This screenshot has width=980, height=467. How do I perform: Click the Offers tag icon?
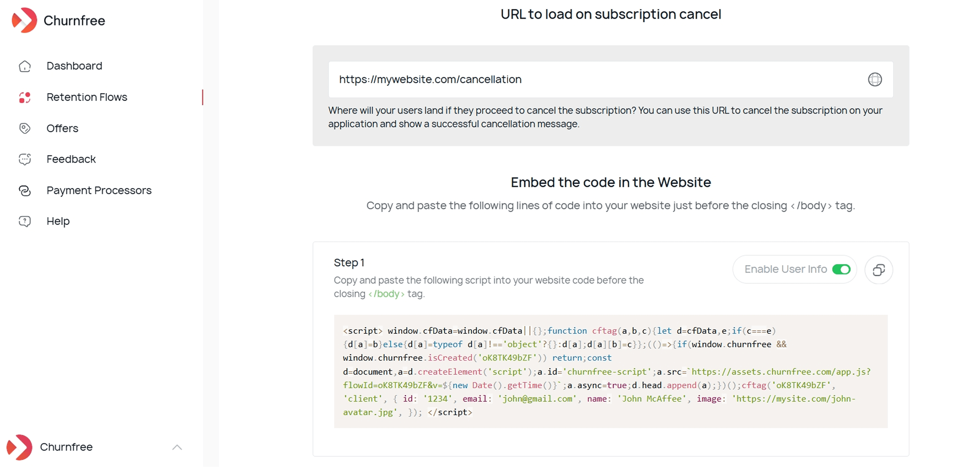point(25,128)
